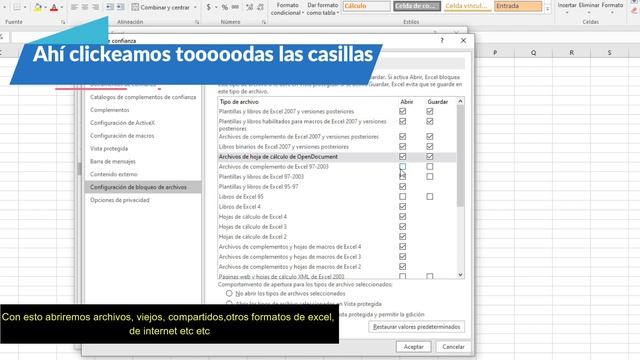
Task: Open the Número group dialog launcher
Action: click(x=264, y=22)
